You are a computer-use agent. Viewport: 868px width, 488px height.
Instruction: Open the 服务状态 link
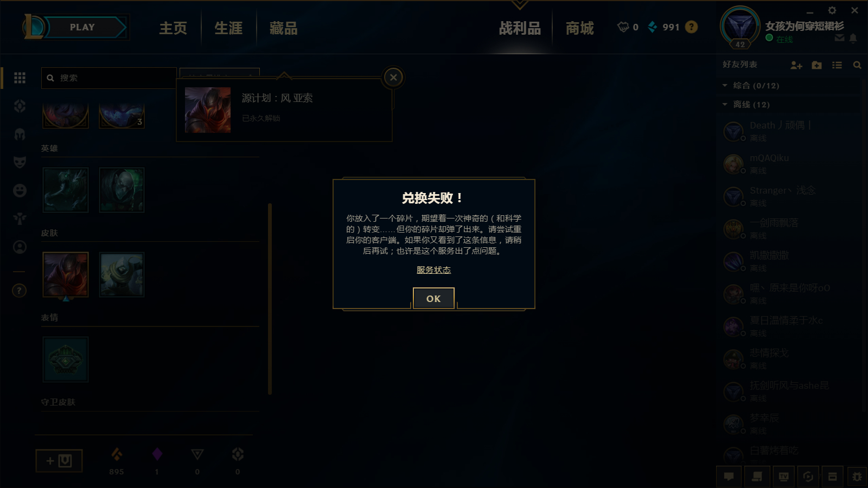pyautogui.click(x=433, y=269)
